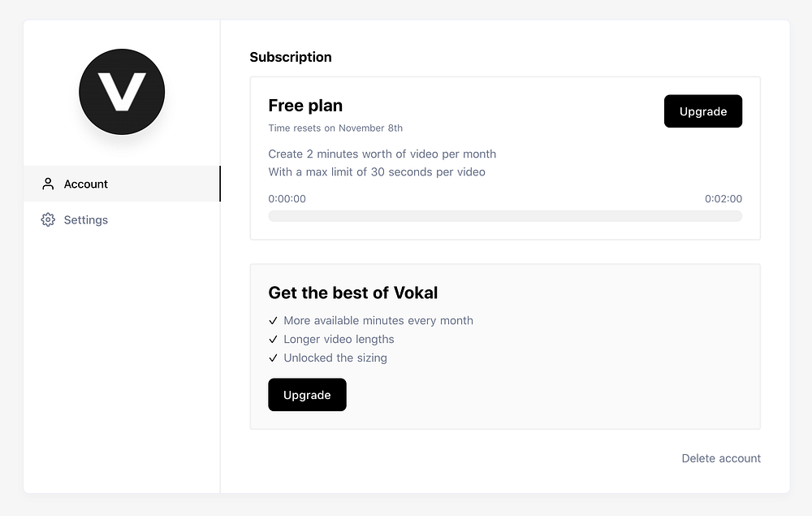Viewport: 812px width, 516px height.
Task: Click the checkmark beside Unlocked the sizing
Action: (x=273, y=358)
